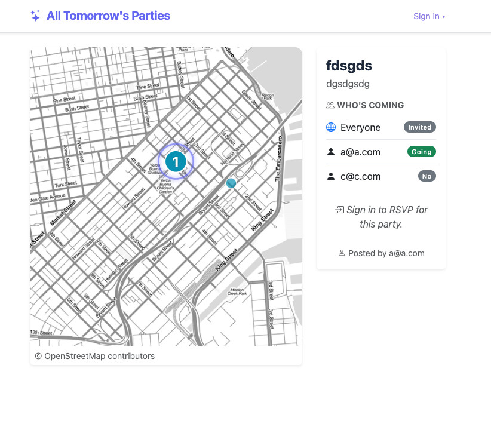Screen dimensions: 491x448
Task: Click the people icon by Who's Coming
Action: pyautogui.click(x=330, y=105)
